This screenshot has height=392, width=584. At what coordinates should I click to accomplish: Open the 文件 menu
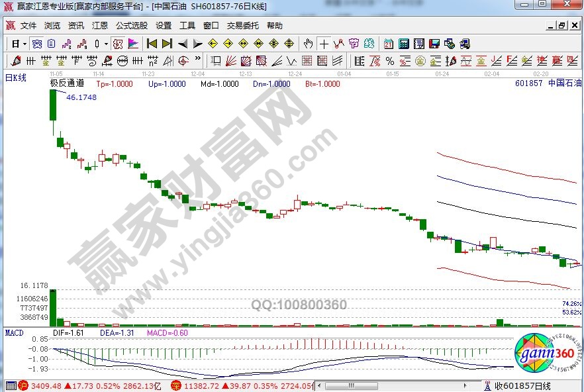pyautogui.click(x=28, y=26)
